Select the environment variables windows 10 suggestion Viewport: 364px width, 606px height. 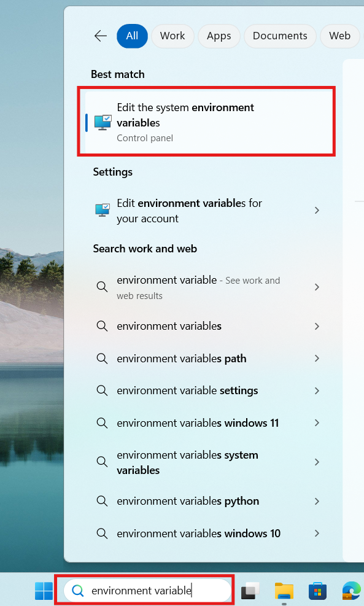coord(197,533)
